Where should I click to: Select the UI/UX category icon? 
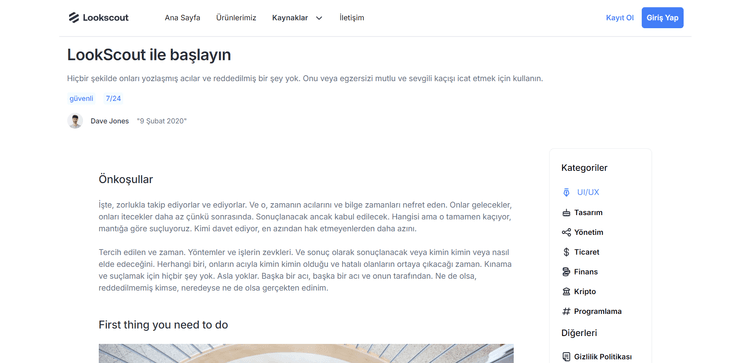(566, 192)
